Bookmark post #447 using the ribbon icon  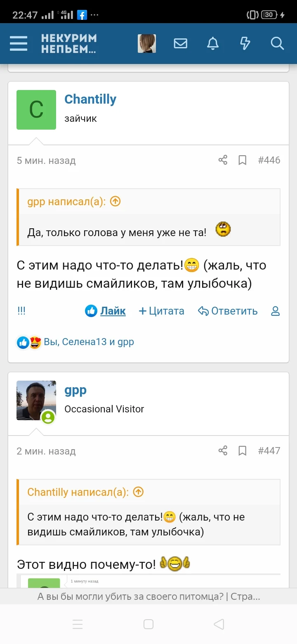(x=242, y=451)
